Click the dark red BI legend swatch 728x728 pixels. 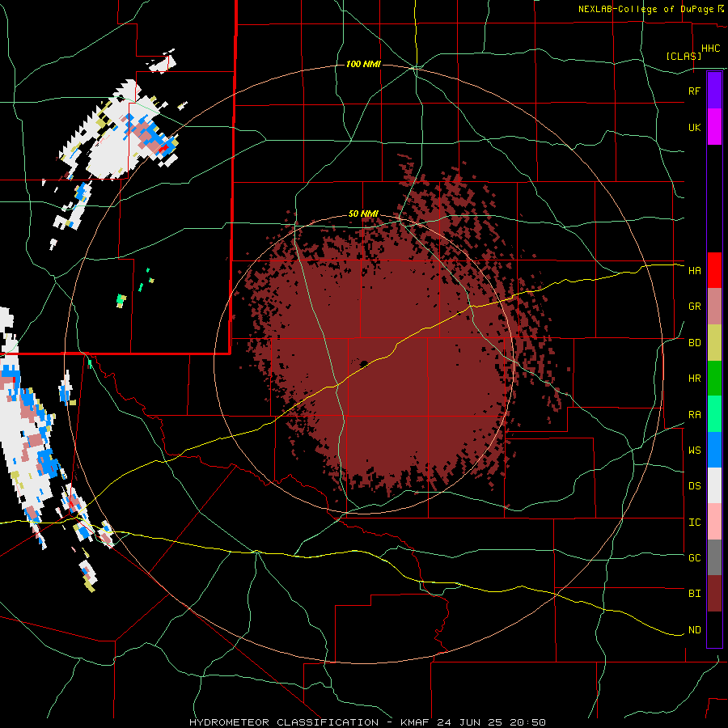[x=714, y=594]
